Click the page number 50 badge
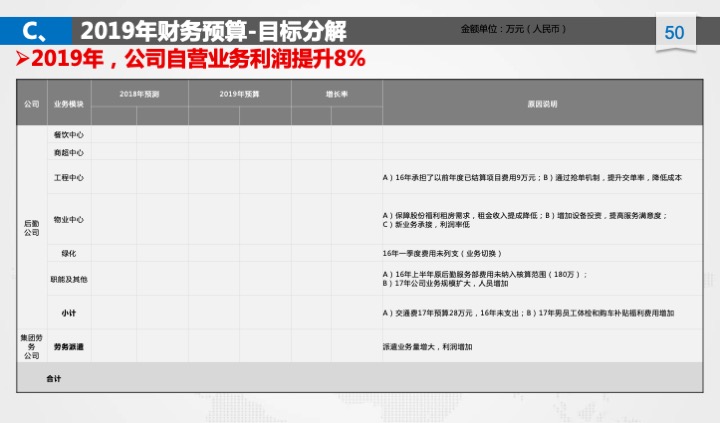This screenshot has height=423, width=720. click(674, 32)
